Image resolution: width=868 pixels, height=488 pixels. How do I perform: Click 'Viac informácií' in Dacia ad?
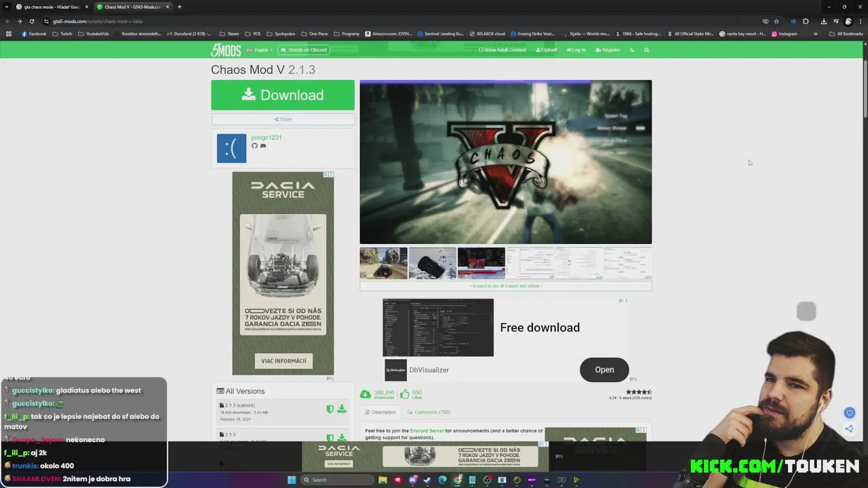click(283, 361)
